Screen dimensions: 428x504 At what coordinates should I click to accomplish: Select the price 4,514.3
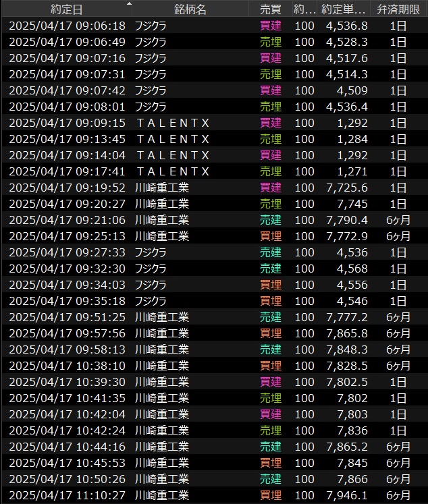346,74
